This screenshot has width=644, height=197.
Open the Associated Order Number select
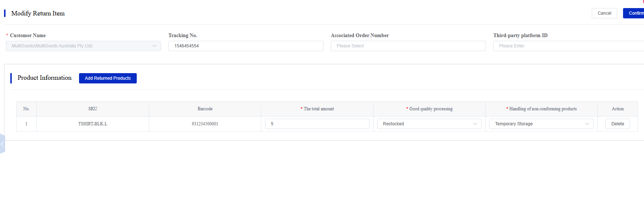(x=408, y=46)
